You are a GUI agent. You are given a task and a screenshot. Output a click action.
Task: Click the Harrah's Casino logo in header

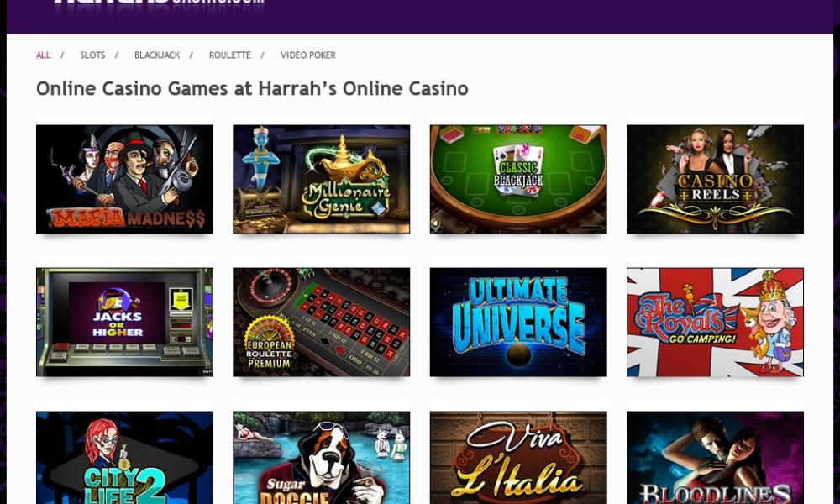[x=159, y=4]
